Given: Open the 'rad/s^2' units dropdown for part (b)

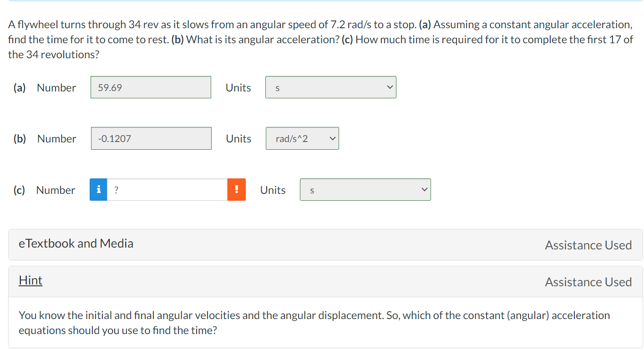Looking at the screenshot, I should pos(302,138).
